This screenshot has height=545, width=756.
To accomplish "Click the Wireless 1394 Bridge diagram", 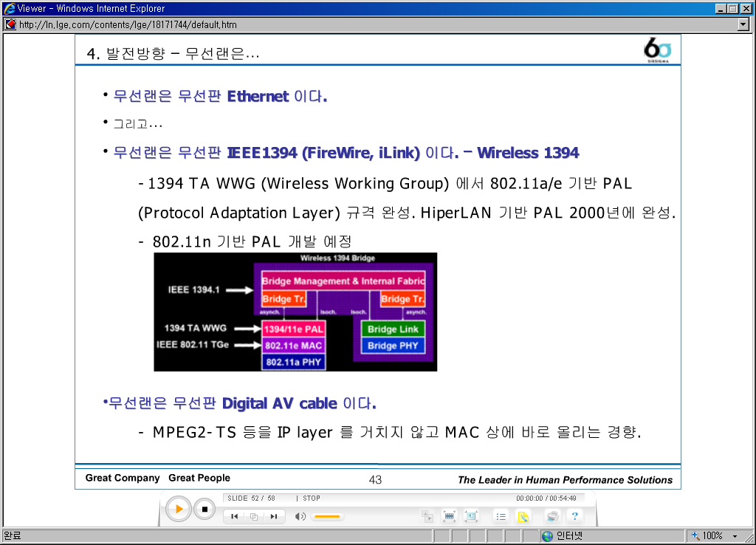I will (295, 312).
